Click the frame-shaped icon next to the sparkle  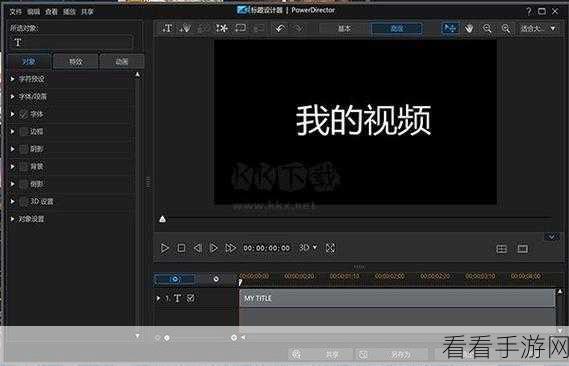(240, 28)
